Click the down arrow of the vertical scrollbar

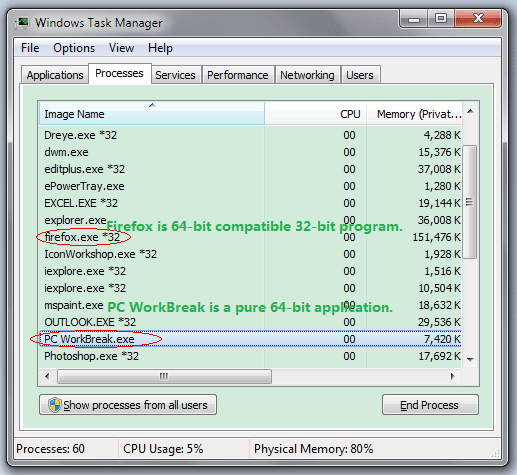pyautogui.click(x=470, y=359)
